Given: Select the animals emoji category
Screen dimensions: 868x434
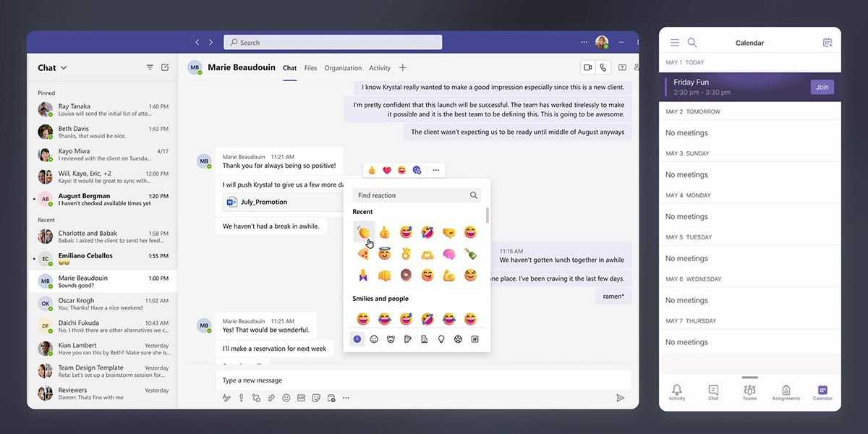Looking at the screenshot, I should point(391,339).
